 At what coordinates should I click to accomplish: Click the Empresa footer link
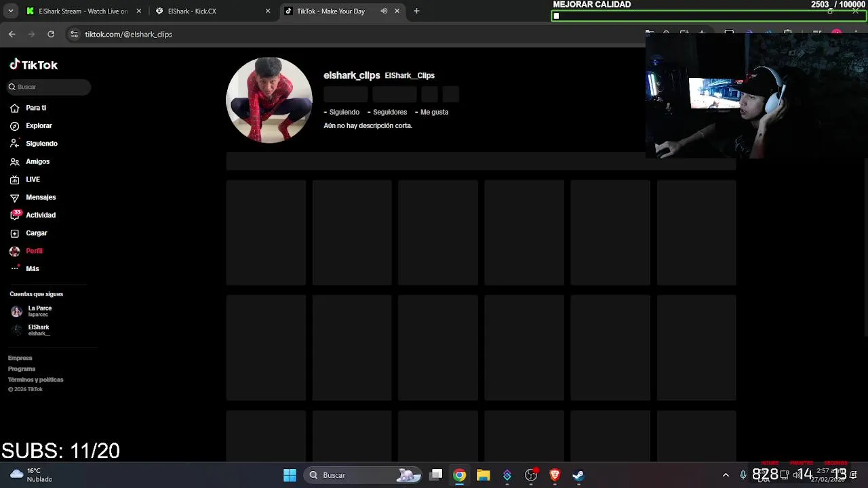(20, 358)
